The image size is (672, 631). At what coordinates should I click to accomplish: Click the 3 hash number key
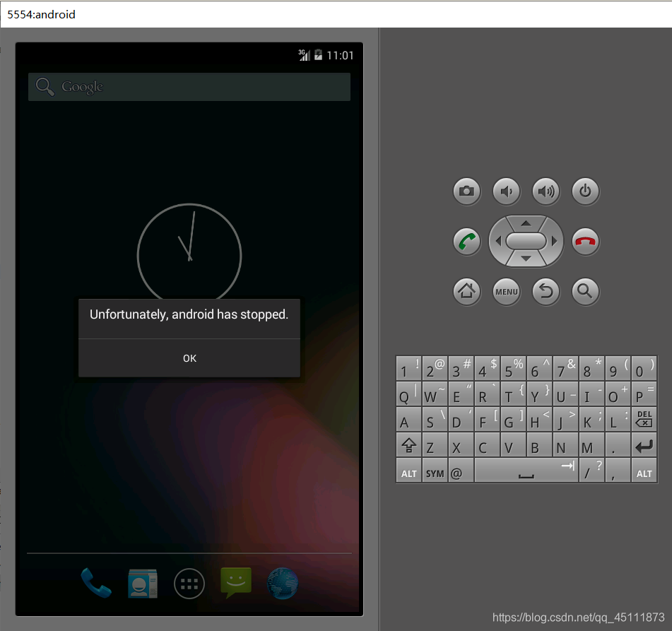[x=461, y=368]
